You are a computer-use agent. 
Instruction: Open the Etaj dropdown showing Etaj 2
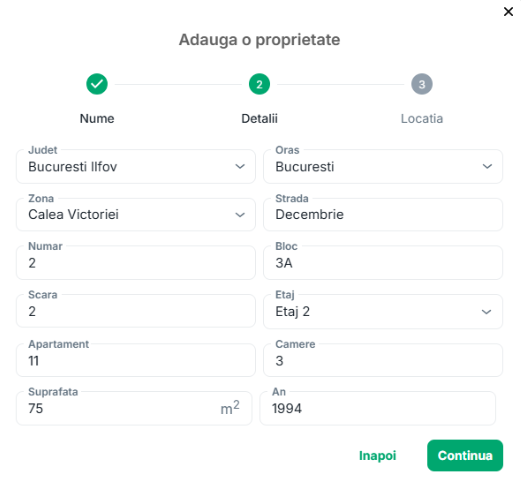383,311
